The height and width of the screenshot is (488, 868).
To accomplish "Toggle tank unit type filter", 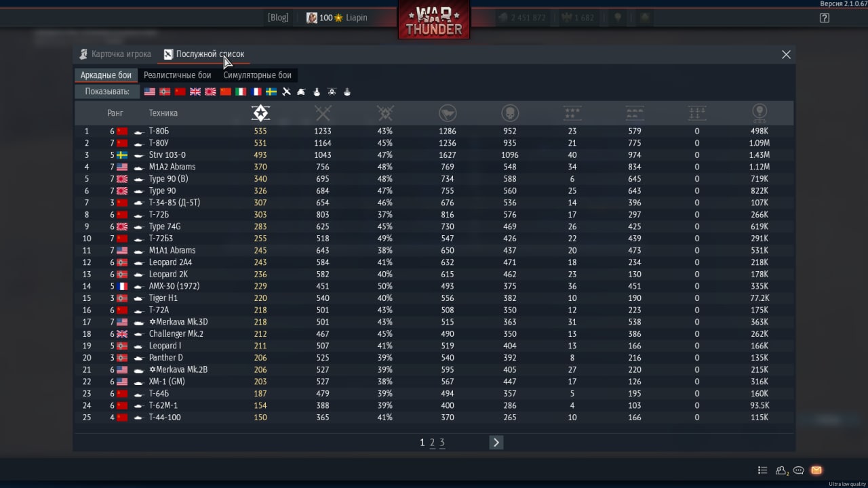I will [301, 91].
